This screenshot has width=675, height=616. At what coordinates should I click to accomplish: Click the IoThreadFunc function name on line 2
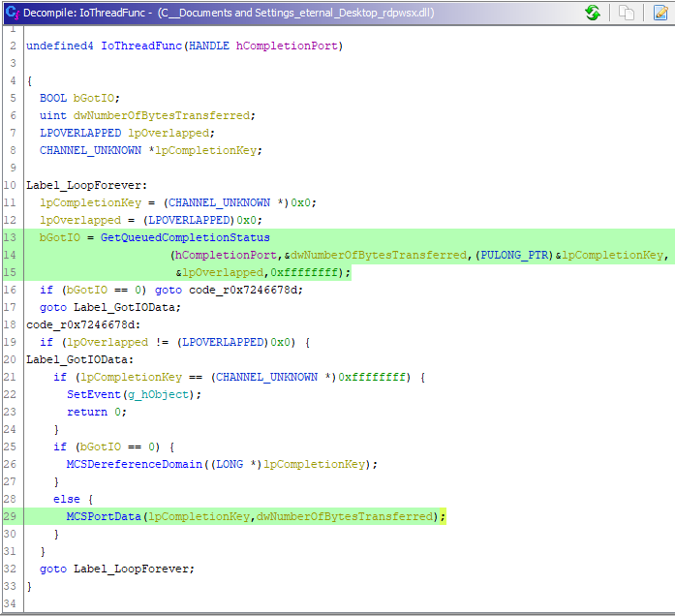pyautogui.click(x=141, y=46)
